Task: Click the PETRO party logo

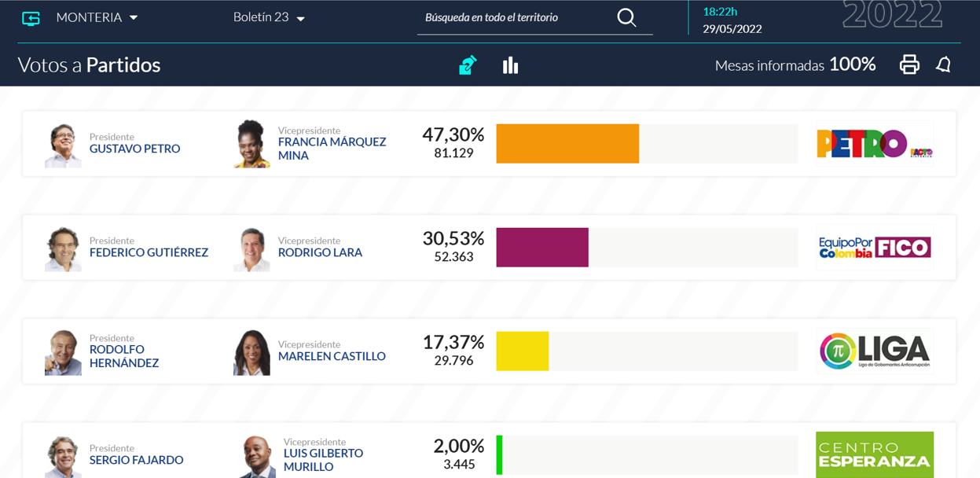Action: pyautogui.click(x=875, y=144)
